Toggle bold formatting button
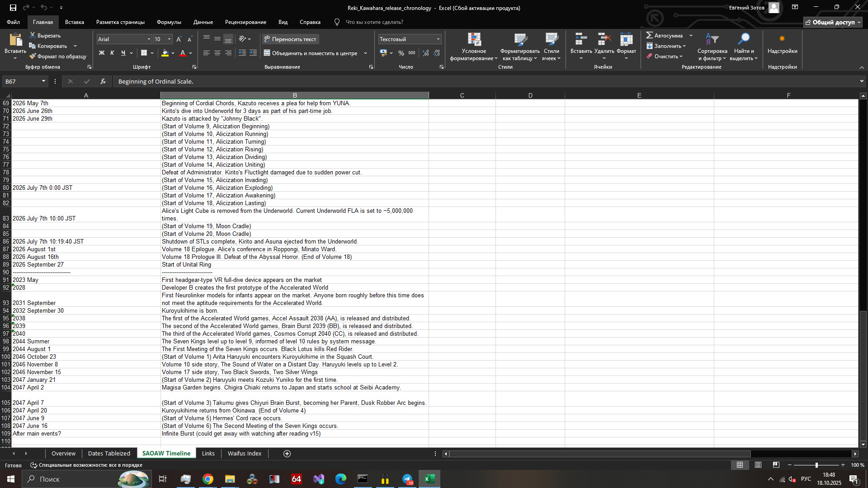The image size is (868, 488). click(102, 53)
